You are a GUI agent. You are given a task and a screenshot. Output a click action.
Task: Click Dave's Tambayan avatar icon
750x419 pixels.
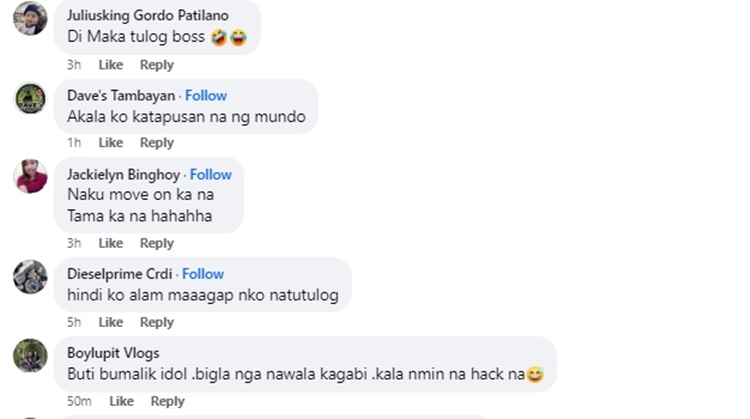click(30, 98)
